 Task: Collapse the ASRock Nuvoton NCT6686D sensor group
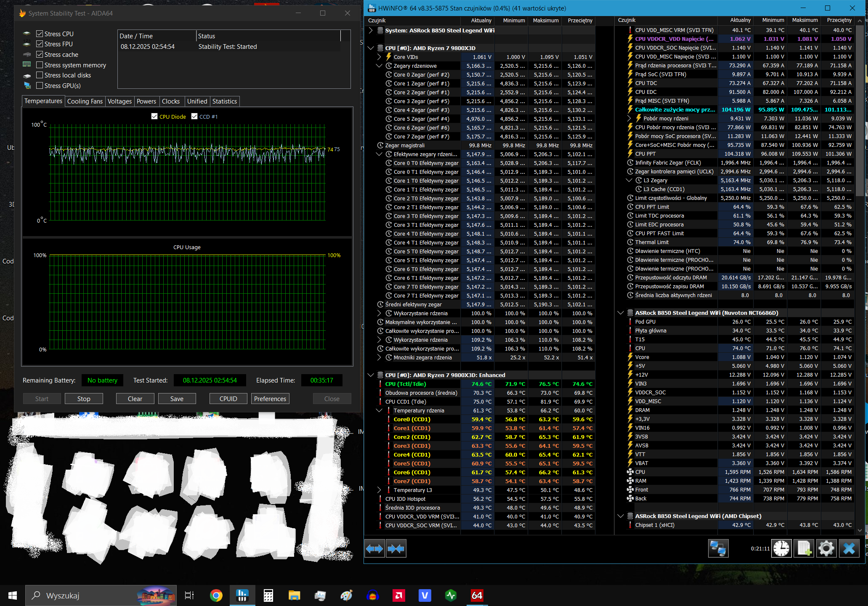620,313
